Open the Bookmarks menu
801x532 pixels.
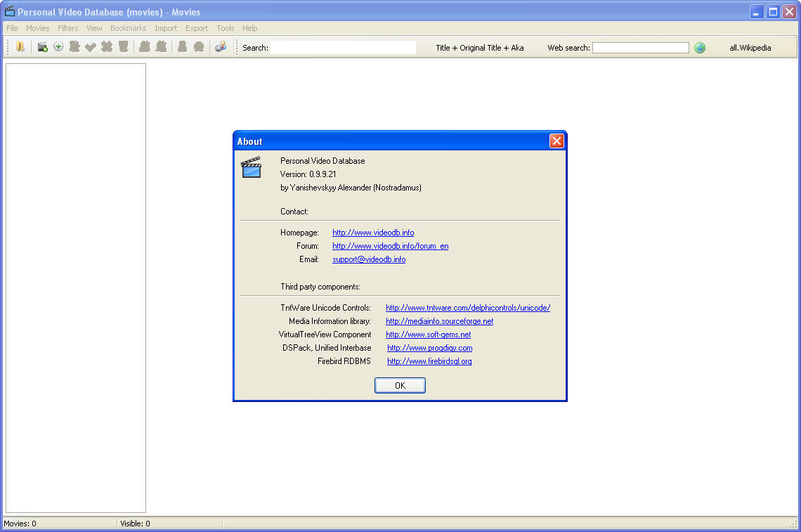(x=128, y=28)
